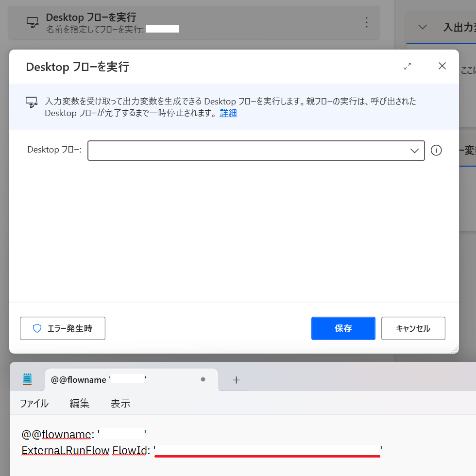The width and height of the screenshot is (476, 476).
Task: Collapse the 入出力 variables panel chevron
Action: (x=422, y=27)
